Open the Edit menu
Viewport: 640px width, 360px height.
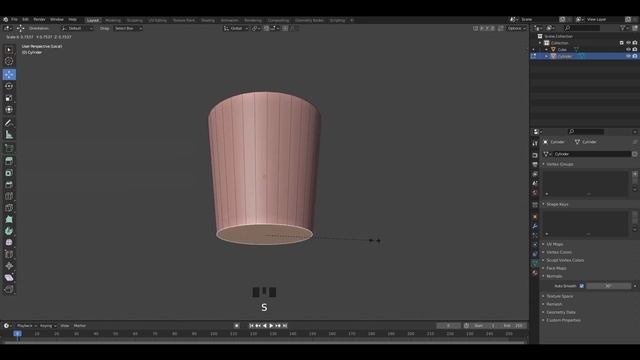coord(25,20)
